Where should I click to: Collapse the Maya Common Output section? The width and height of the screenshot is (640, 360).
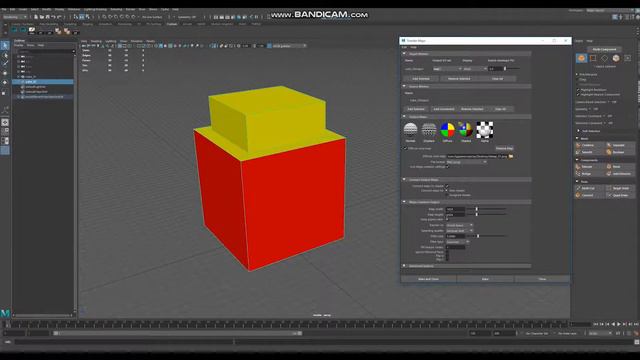click(404, 202)
